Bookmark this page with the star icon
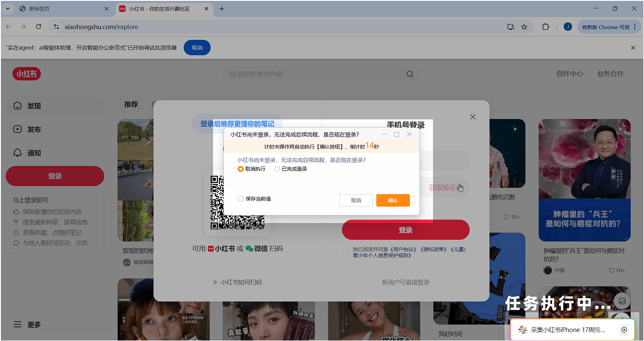 pos(525,27)
